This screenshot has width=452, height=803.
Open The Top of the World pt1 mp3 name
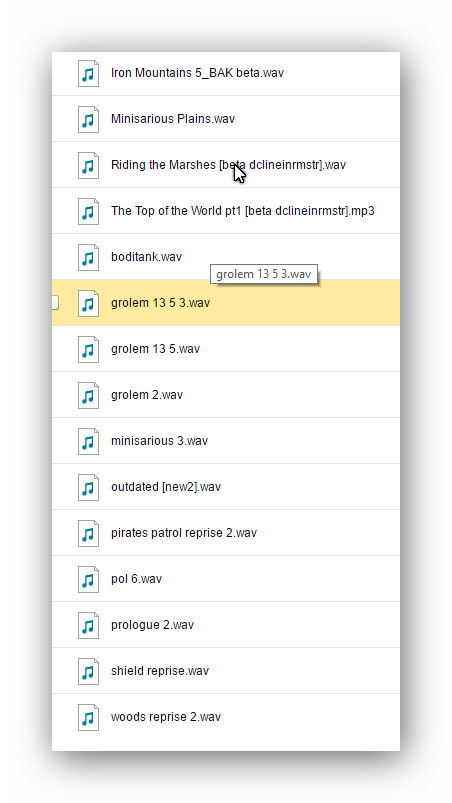(243, 211)
